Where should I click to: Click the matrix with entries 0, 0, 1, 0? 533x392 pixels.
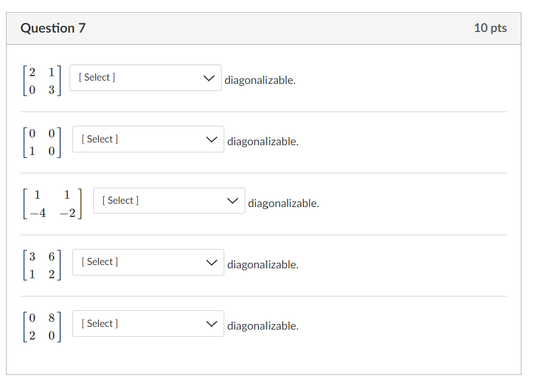[x=42, y=142]
